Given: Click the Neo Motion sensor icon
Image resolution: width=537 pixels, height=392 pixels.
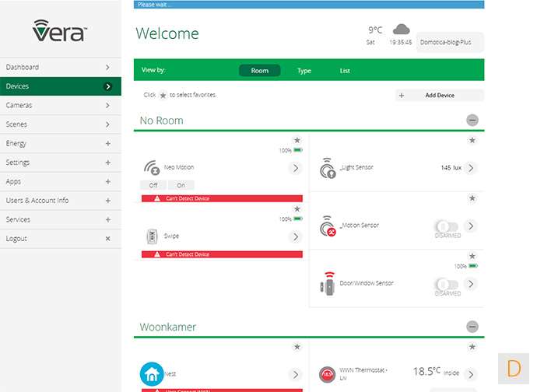Looking at the screenshot, I should pyautogui.click(x=152, y=167).
